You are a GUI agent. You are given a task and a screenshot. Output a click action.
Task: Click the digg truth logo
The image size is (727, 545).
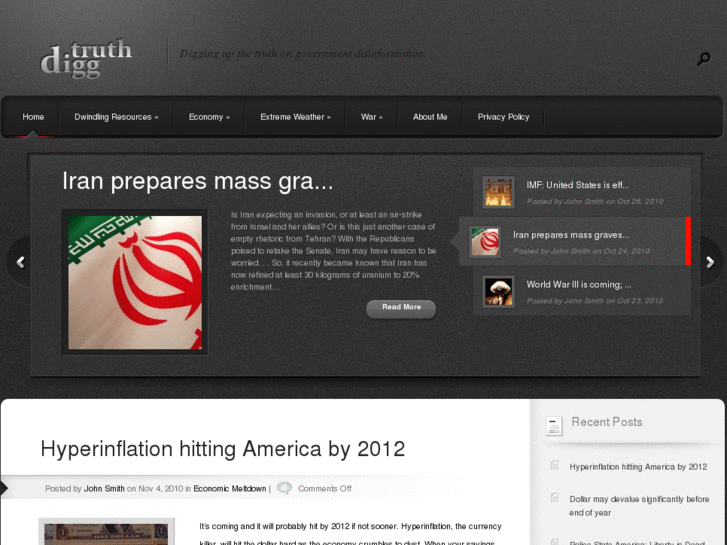pyautogui.click(x=86, y=58)
